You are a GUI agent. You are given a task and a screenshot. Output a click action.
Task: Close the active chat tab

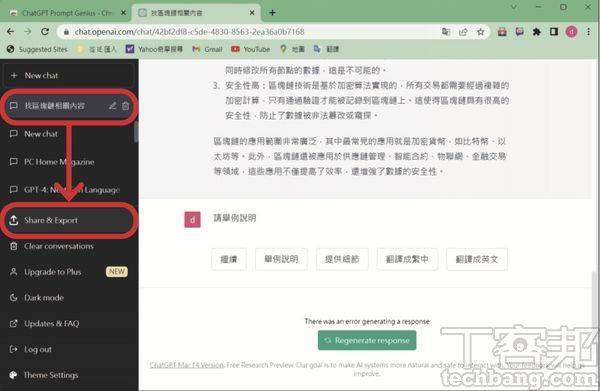pos(252,13)
